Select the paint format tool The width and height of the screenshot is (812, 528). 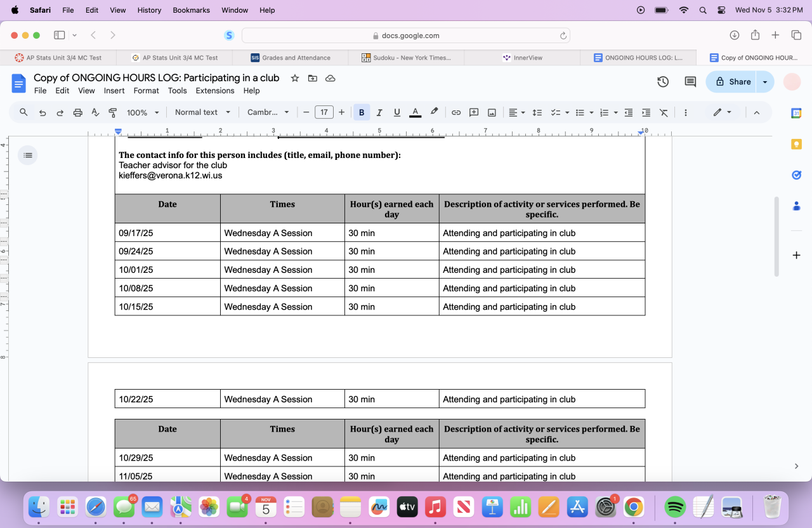(113, 112)
